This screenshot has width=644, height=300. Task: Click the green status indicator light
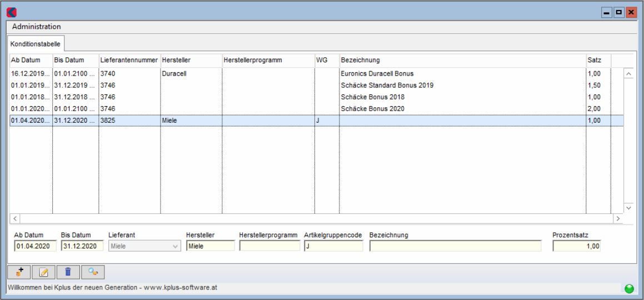[629, 288]
